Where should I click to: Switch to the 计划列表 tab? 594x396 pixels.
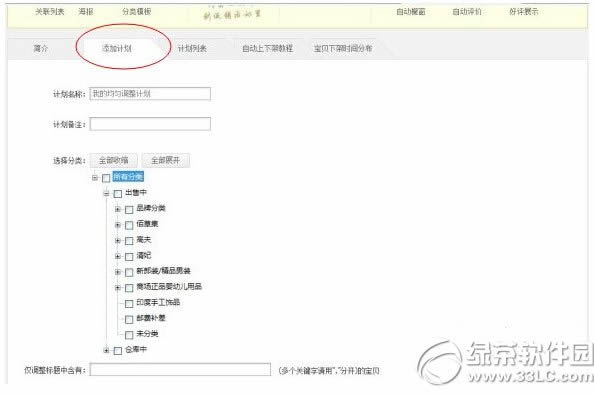[192, 48]
